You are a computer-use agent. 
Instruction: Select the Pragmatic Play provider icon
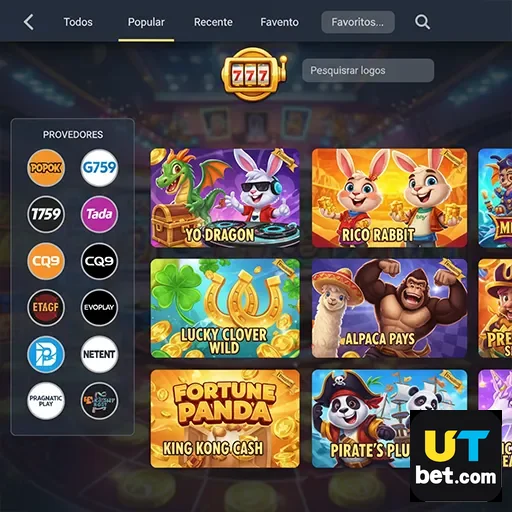pos(46,401)
